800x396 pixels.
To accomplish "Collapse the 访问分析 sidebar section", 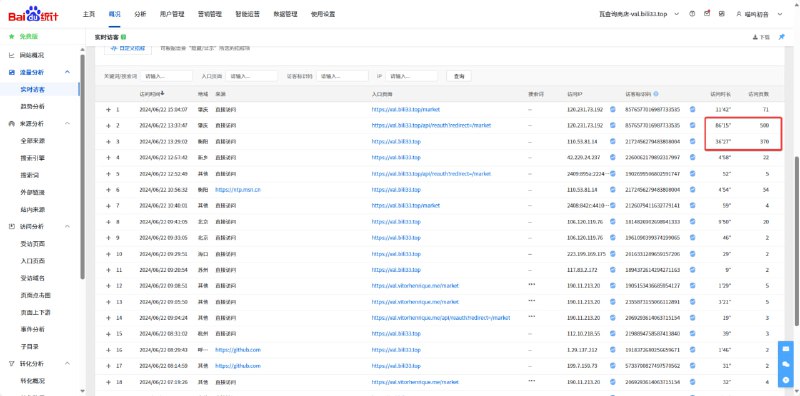I will (67, 226).
